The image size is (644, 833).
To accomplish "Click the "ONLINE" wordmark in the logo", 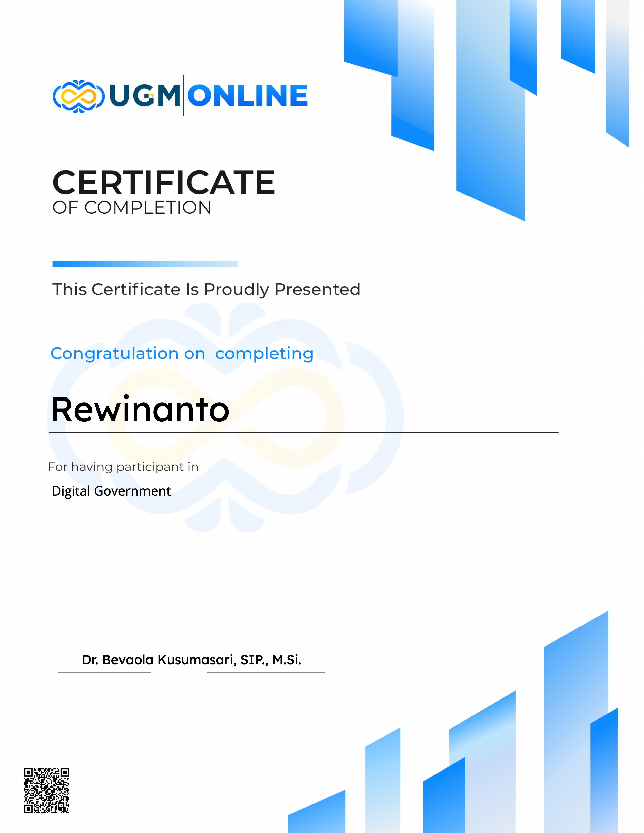I will click(x=248, y=95).
